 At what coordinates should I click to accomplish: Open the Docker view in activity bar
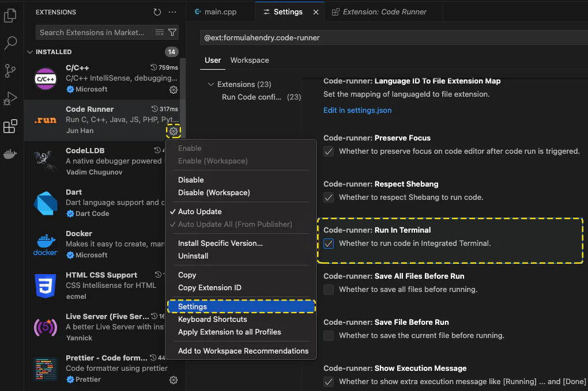pyautogui.click(x=10, y=154)
